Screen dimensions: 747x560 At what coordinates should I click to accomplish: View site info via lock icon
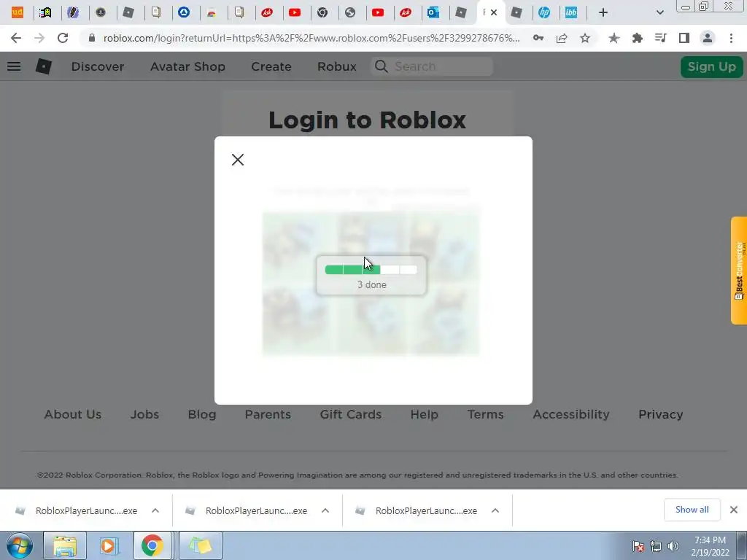point(92,38)
